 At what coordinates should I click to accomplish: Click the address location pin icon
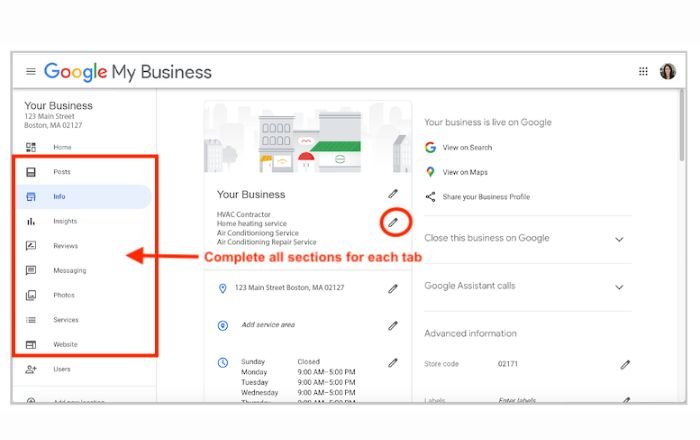click(x=222, y=289)
